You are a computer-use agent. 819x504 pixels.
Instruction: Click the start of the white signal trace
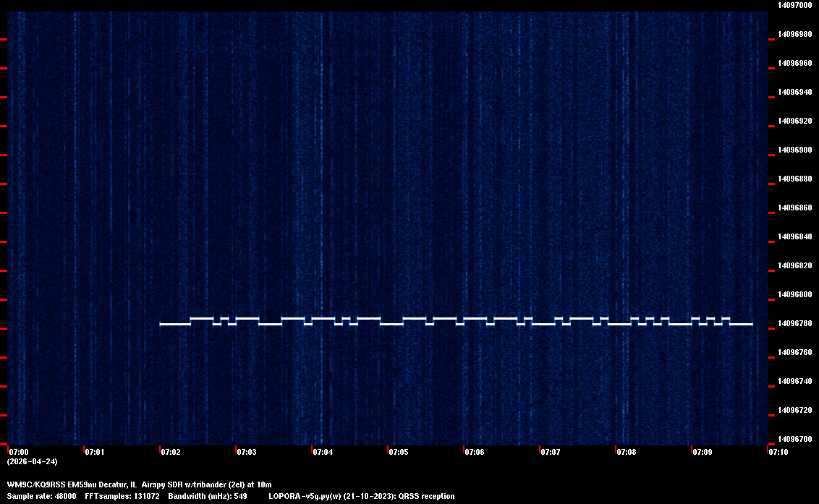(x=162, y=324)
